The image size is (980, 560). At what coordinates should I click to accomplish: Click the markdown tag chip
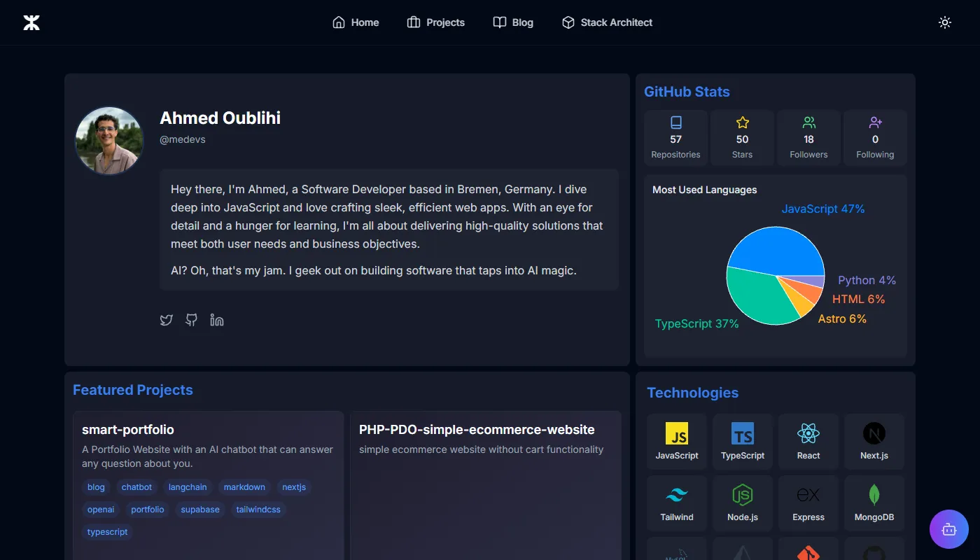[244, 487]
